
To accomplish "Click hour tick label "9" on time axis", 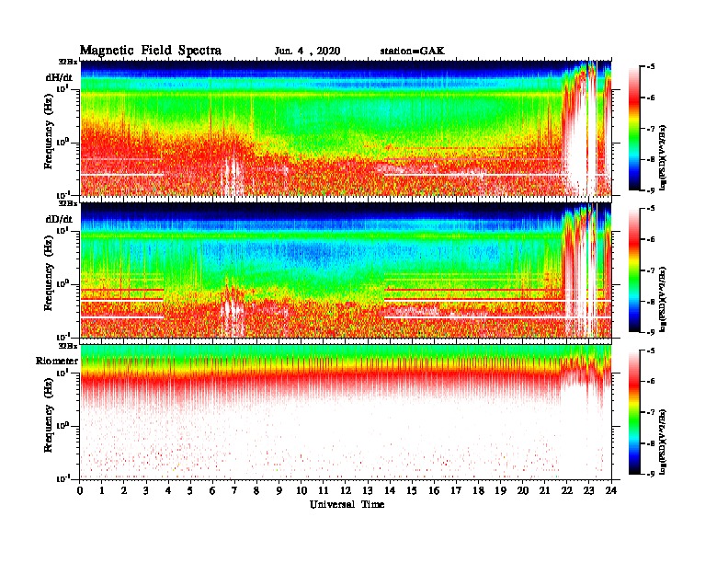I will tap(279, 490).
